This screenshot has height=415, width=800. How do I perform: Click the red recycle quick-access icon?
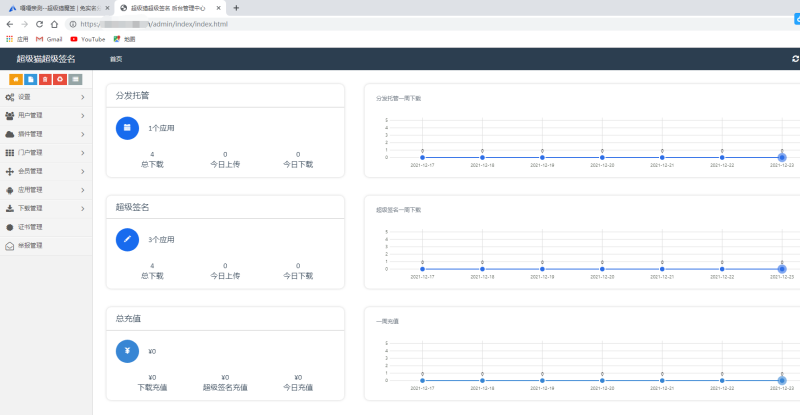point(60,79)
